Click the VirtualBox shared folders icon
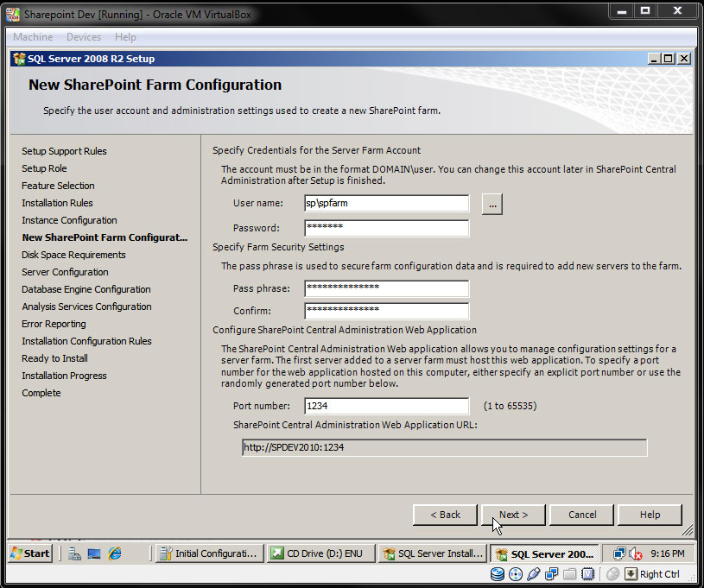 [569, 574]
